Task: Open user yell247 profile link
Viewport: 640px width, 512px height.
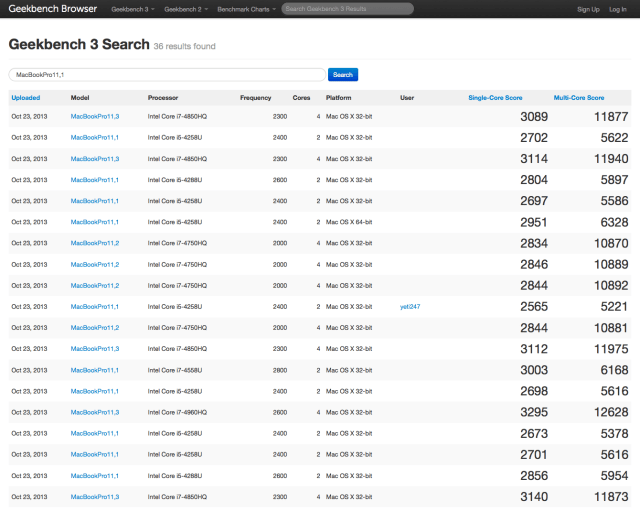Action: [x=410, y=307]
